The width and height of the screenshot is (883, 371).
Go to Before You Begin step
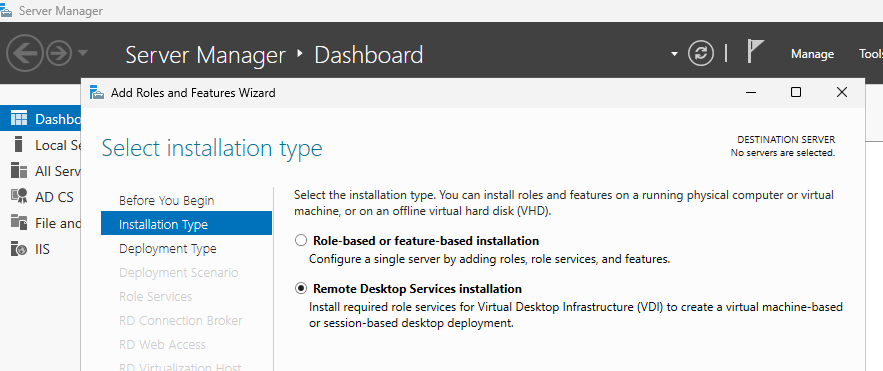click(x=167, y=200)
